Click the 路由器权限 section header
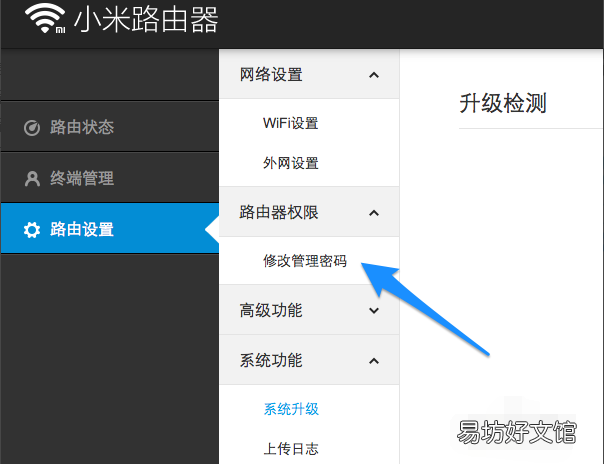The height and width of the screenshot is (464, 604). (x=309, y=212)
